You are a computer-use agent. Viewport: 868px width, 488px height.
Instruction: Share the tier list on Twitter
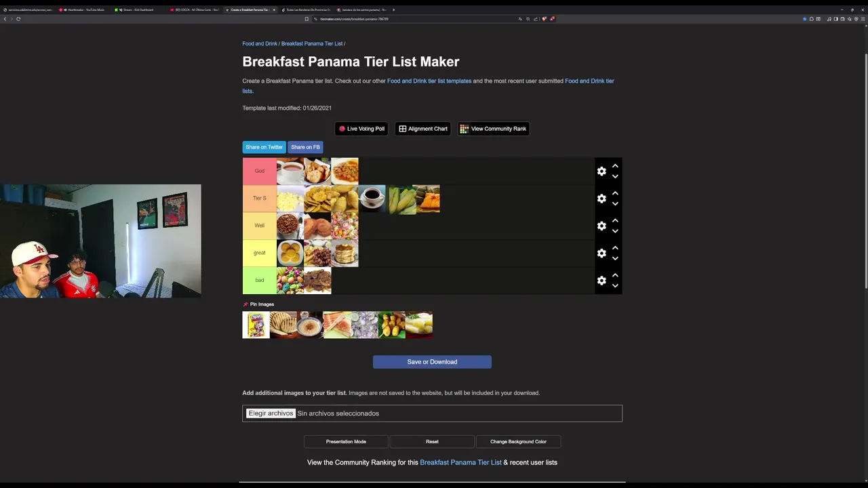coord(264,147)
